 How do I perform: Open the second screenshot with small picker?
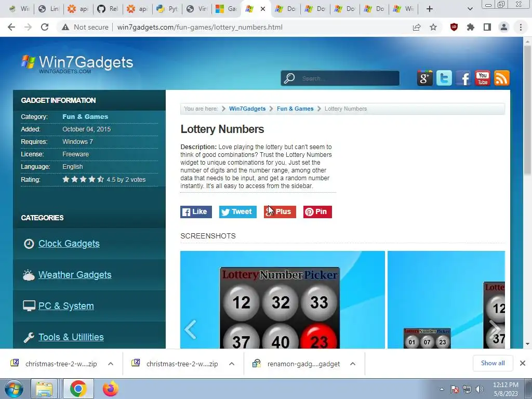click(x=446, y=300)
